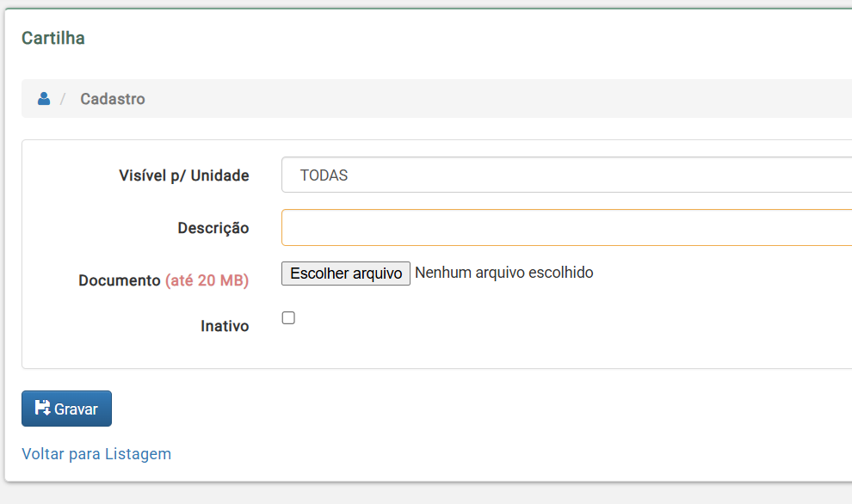Click the Nenhum arquivo escolhido text
Viewport: 852px width, 504px height.
click(x=503, y=273)
